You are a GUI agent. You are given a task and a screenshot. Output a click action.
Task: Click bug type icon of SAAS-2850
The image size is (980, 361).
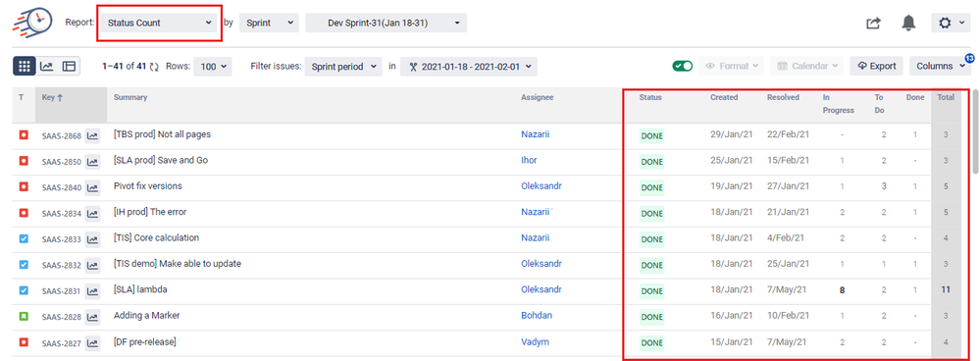pos(24,161)
